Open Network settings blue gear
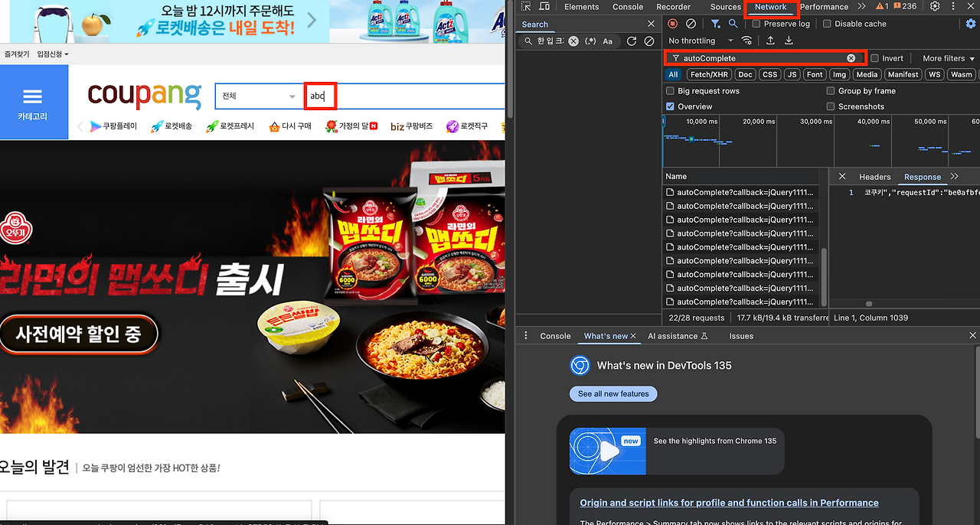This screenshot has height=525, width=980. [971, 24]
